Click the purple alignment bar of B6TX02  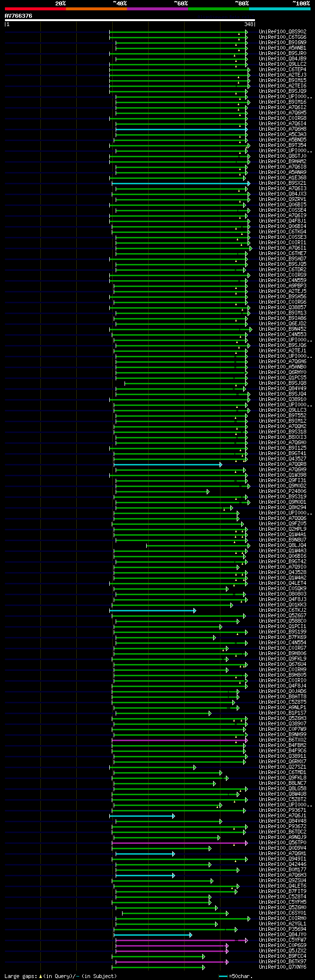pyautogui.click(x=180, y=740)
